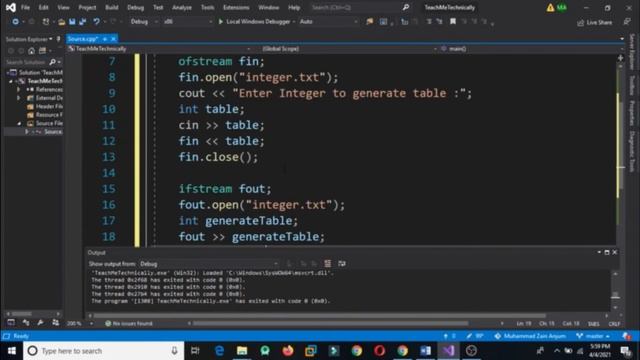Screen dimensions: 640x360
Task: Click the bookmark icon in the toolbar
Action: click(453, 22)
